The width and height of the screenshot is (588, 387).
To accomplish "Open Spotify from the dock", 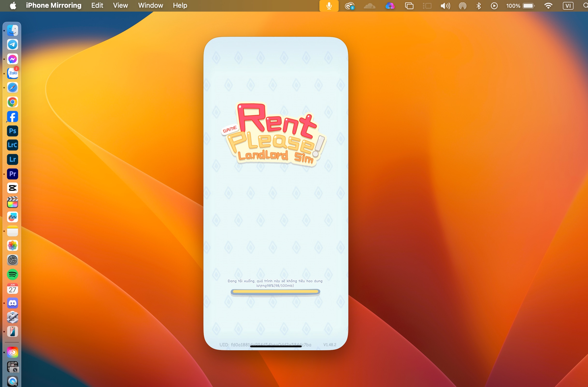I will tap(12, 274).
